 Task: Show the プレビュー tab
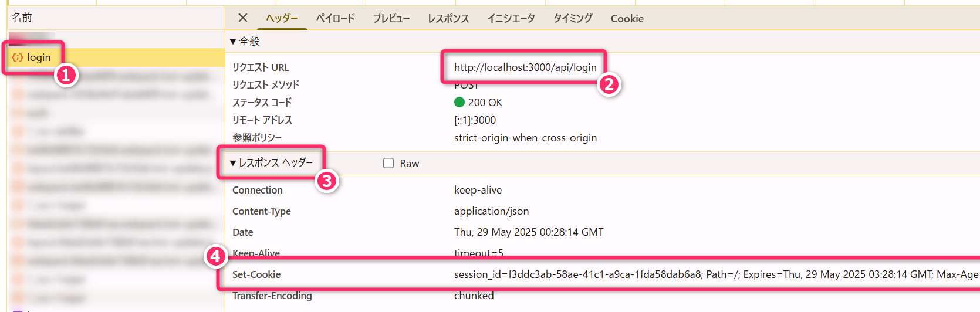pos(391,18)
